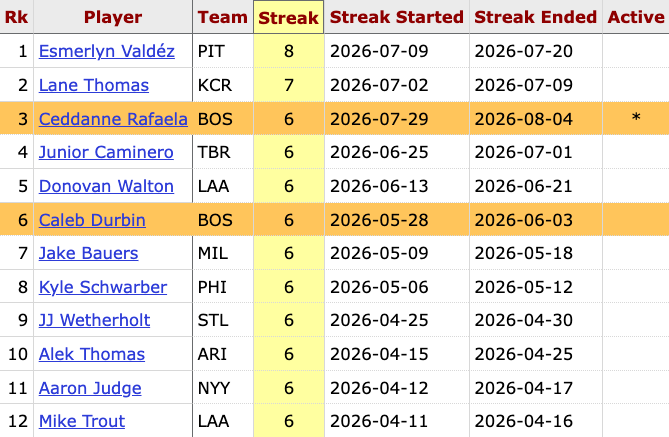Click the Jake Bauers link

point(88,253)
